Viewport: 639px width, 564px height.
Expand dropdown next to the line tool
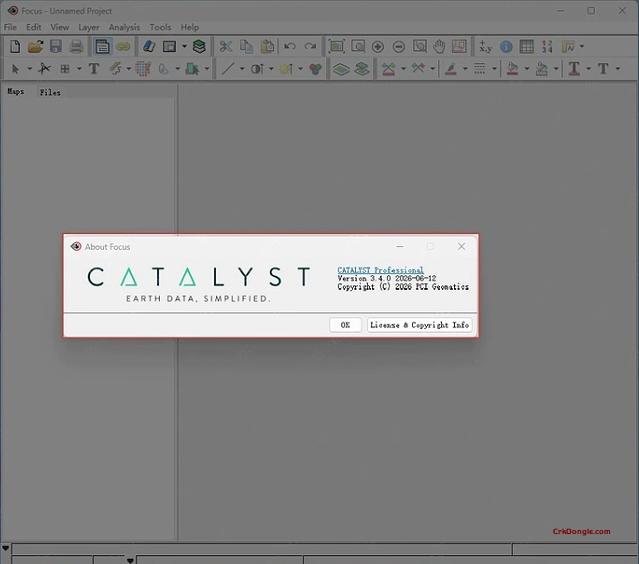(x=242, y=69)
